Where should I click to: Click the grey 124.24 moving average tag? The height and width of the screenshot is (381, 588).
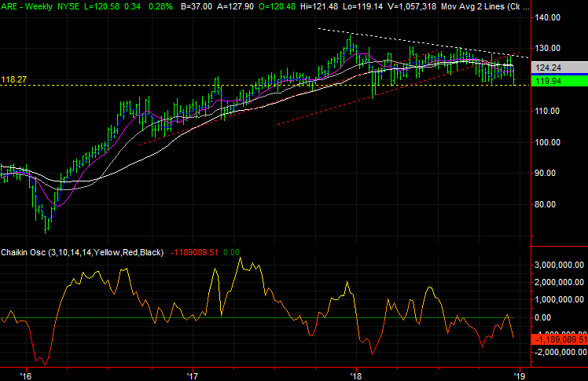(555, 68)
